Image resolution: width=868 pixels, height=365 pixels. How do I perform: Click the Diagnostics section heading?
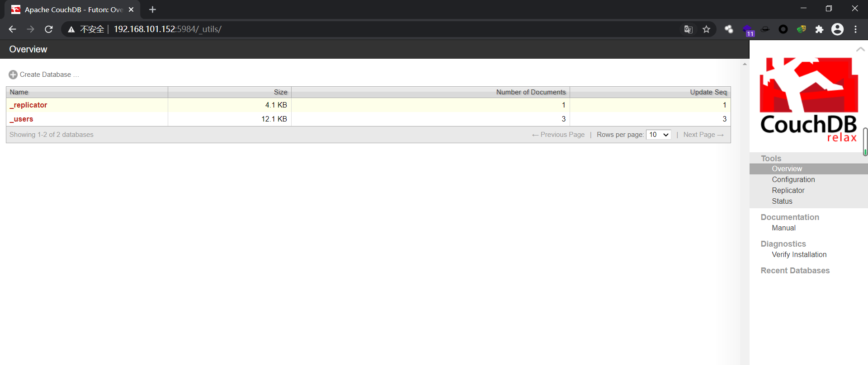coord(783,244)
